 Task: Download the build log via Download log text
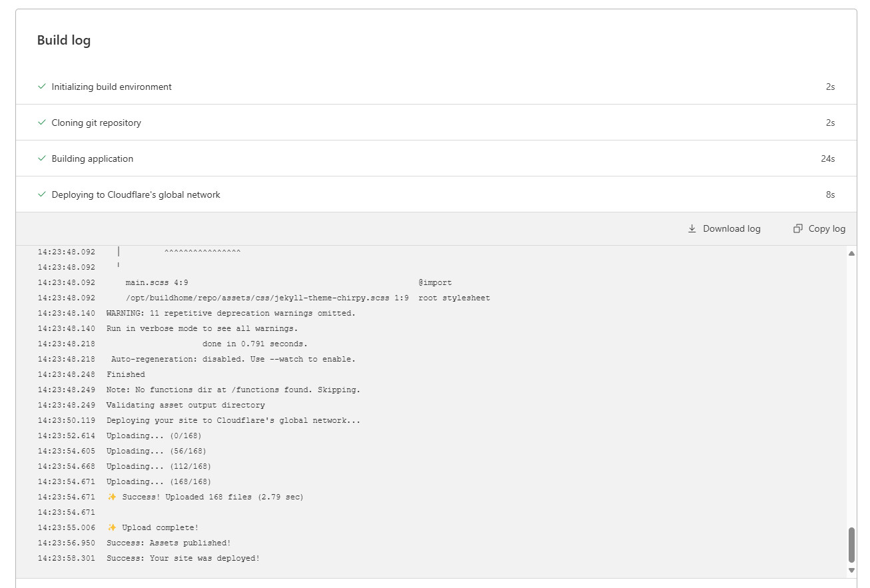731,228
